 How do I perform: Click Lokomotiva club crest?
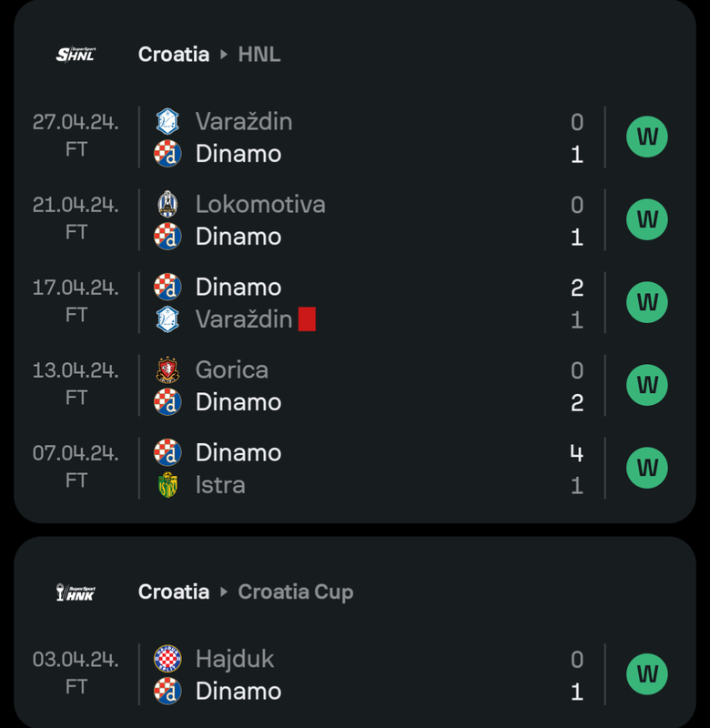tap(167, 204)
